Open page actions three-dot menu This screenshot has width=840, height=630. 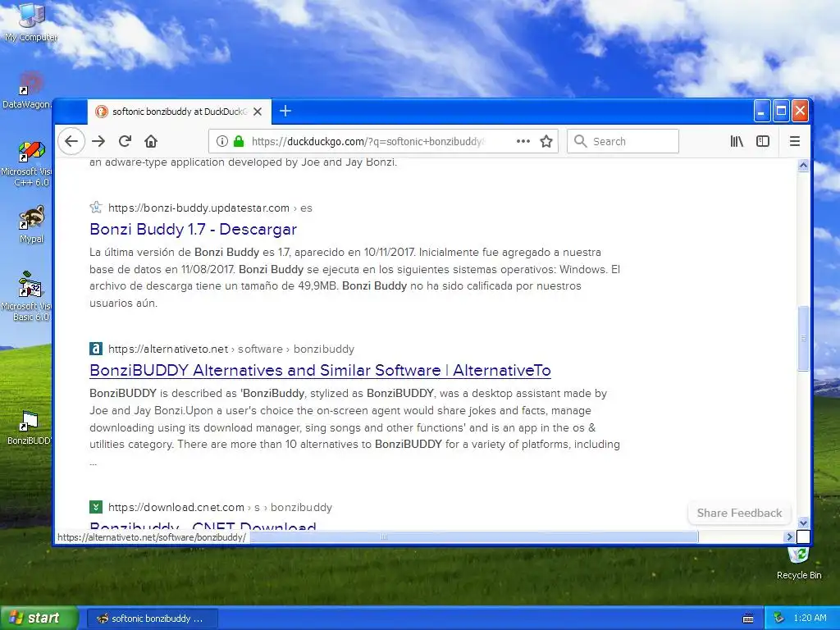523,141
